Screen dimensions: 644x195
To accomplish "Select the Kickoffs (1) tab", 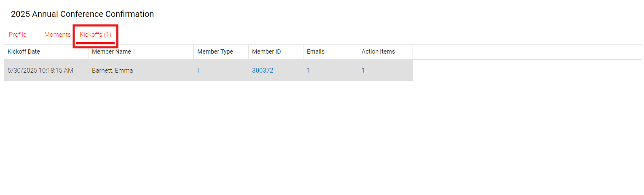I will 96,35.
